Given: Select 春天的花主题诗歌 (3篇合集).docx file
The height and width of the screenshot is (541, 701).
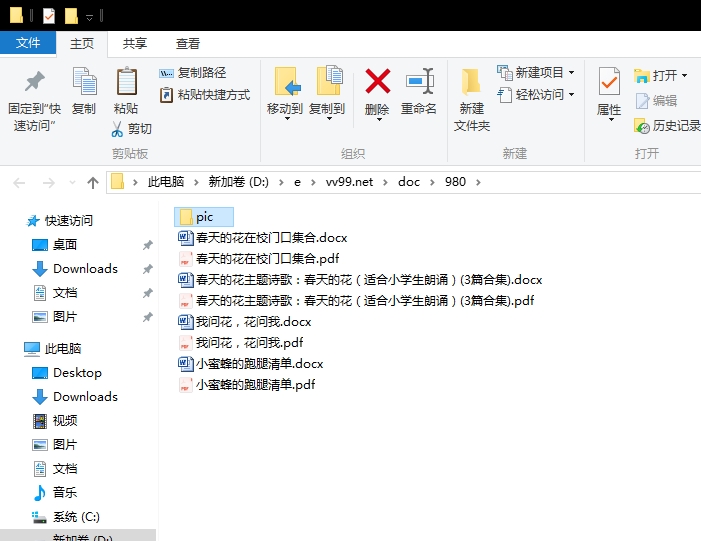Looking at the screenshot, I should point(360,279).
